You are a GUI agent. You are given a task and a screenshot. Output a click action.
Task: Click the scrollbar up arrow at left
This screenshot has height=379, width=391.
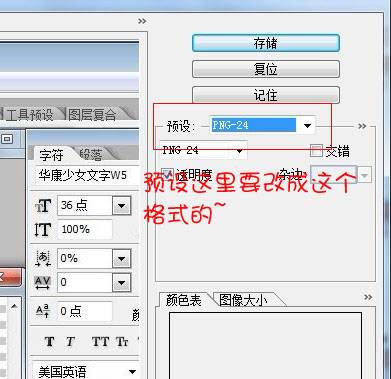pos(14,307)
